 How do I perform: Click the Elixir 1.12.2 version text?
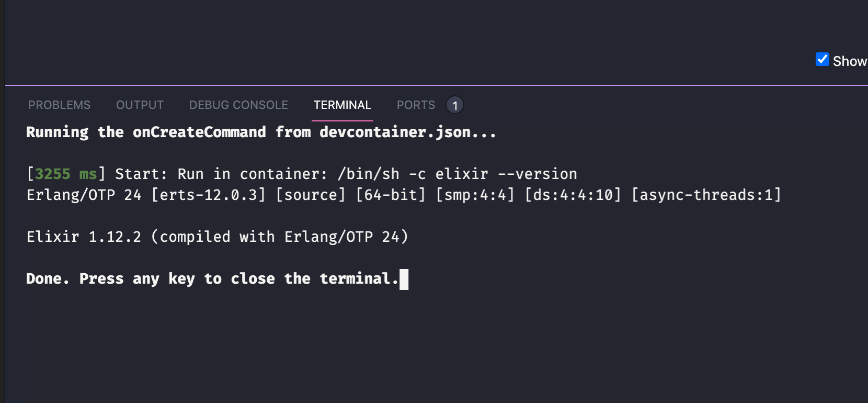[84, 237]
